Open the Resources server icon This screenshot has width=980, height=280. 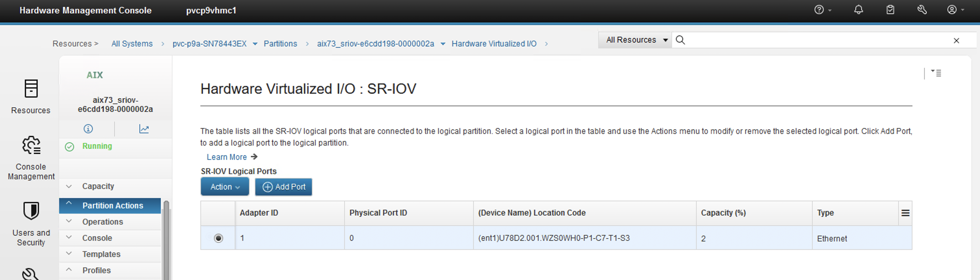coord(31,88)
